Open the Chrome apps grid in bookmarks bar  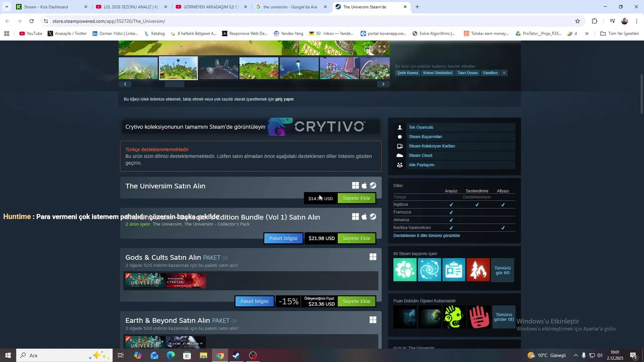point(7,33)
